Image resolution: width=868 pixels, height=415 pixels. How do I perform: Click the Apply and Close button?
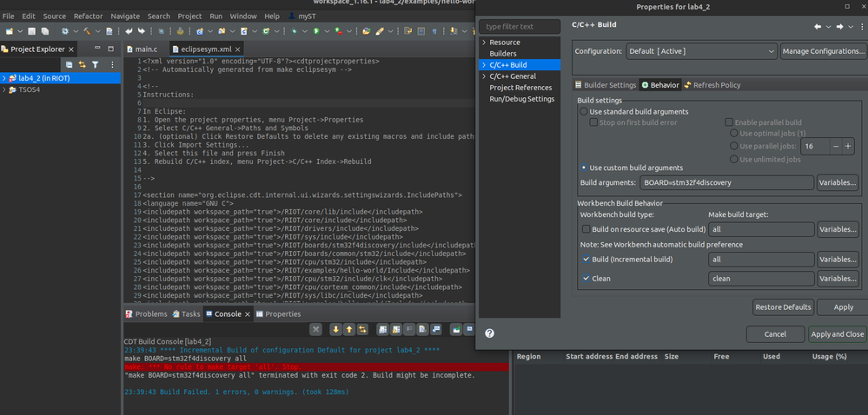(x=837, y=334)
